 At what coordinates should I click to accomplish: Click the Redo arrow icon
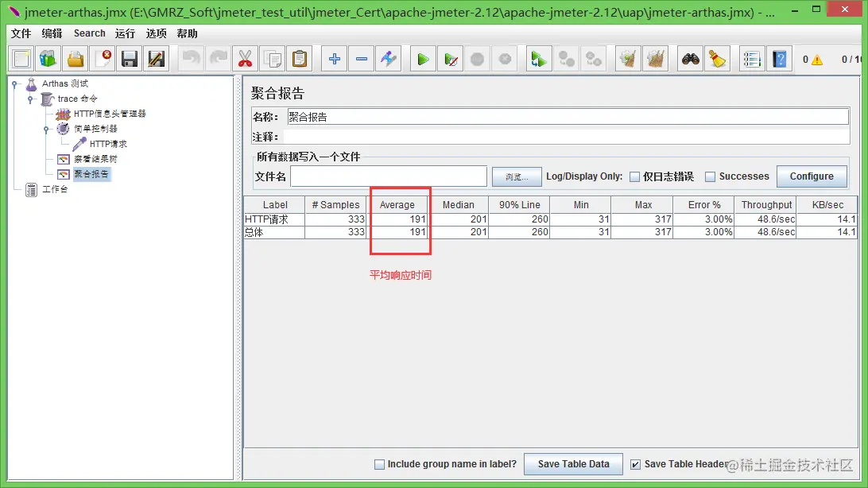(x=218, y=59)
